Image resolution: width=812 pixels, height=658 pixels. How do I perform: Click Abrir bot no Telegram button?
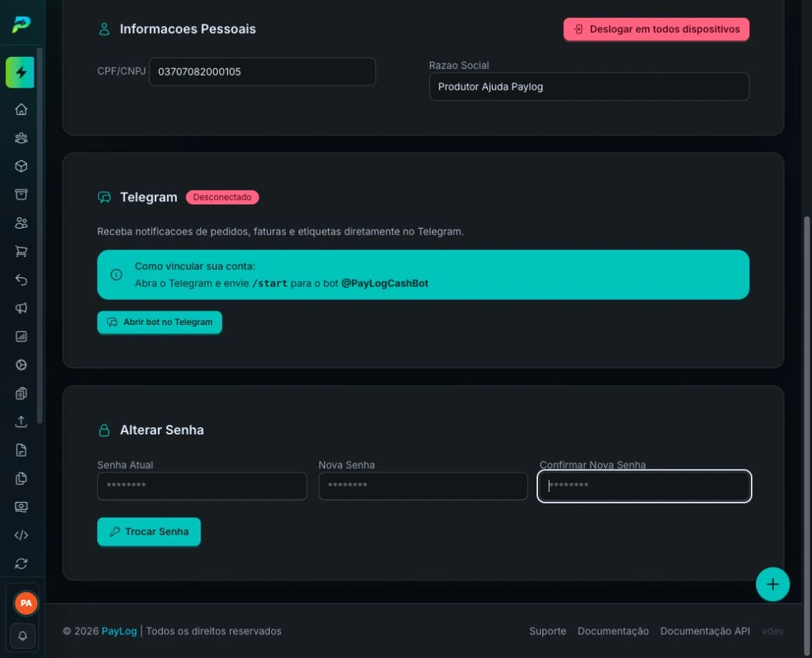[160, 322]
